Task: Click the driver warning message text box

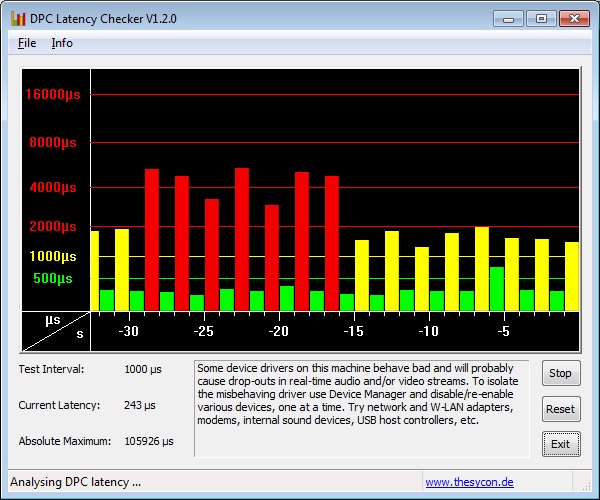Action: [x=362, y=409]
